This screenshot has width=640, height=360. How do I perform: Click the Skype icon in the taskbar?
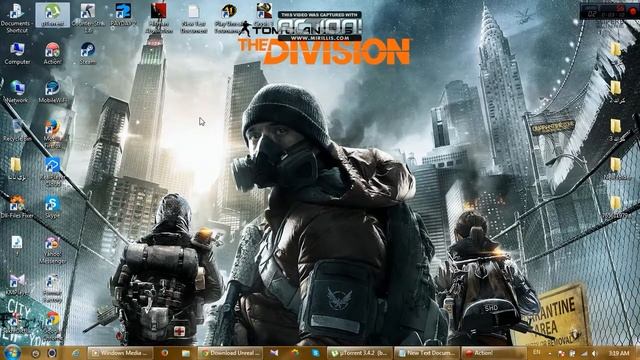(x=316, y=353)
